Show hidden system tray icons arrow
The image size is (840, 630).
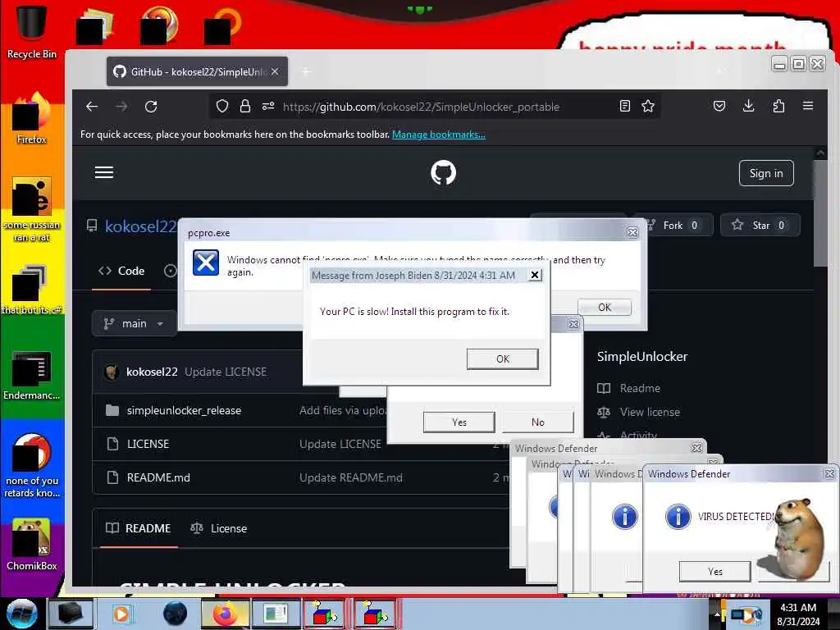pyautogui.click(x=716, y=614)
